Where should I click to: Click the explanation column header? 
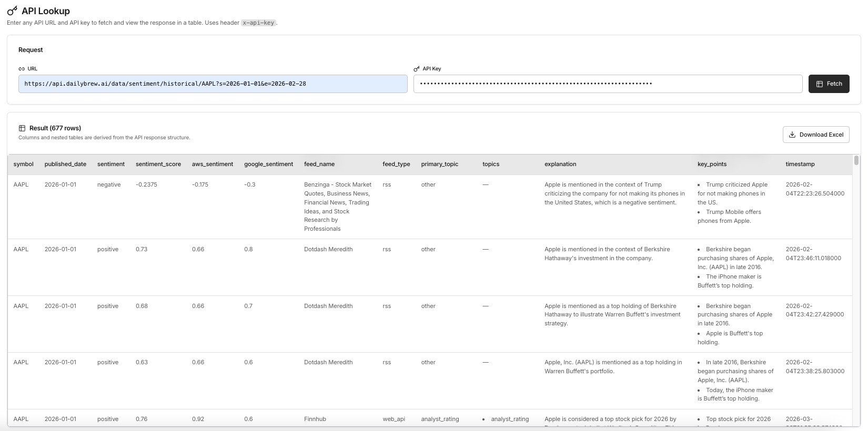pos(560,164)
